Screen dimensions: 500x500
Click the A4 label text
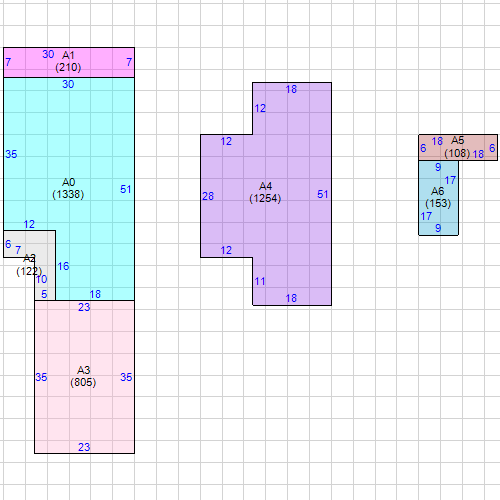coord(265,186)
